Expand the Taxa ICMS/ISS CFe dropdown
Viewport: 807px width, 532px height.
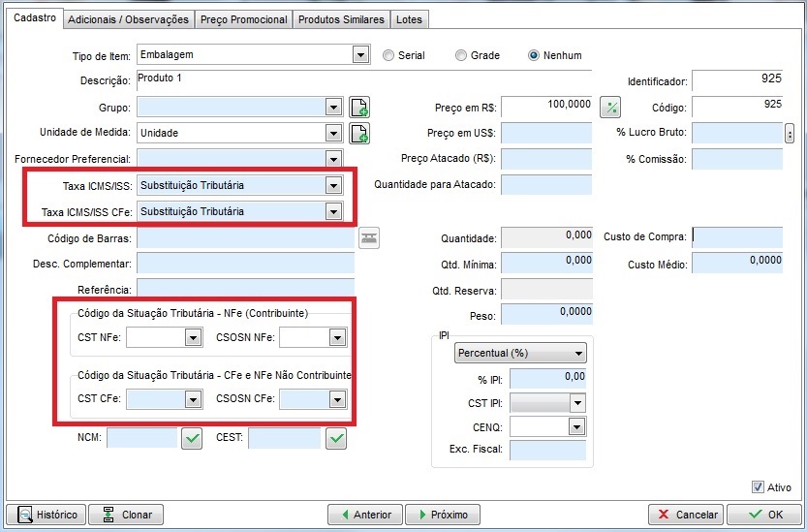[333, 211]
